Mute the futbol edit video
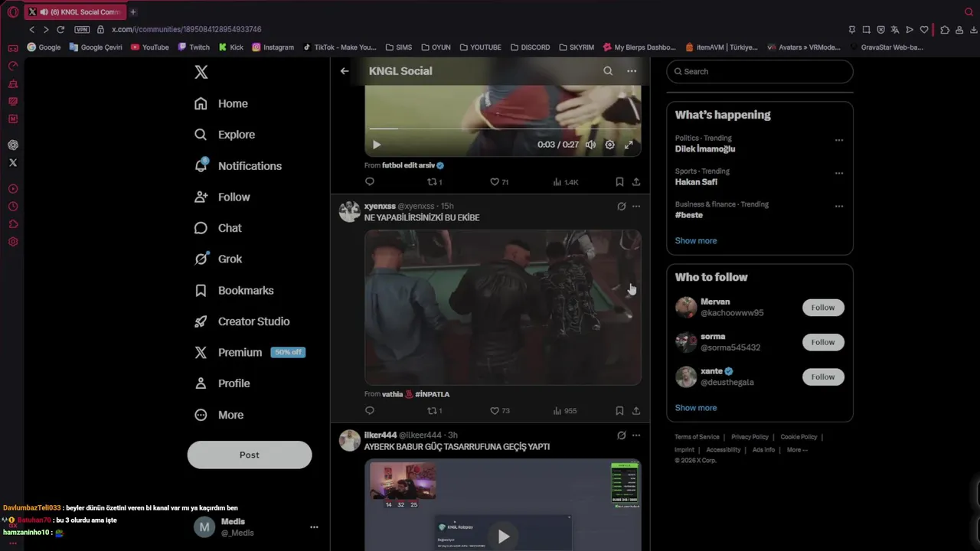This screenshot has width=980, height=551. [590, 145]
